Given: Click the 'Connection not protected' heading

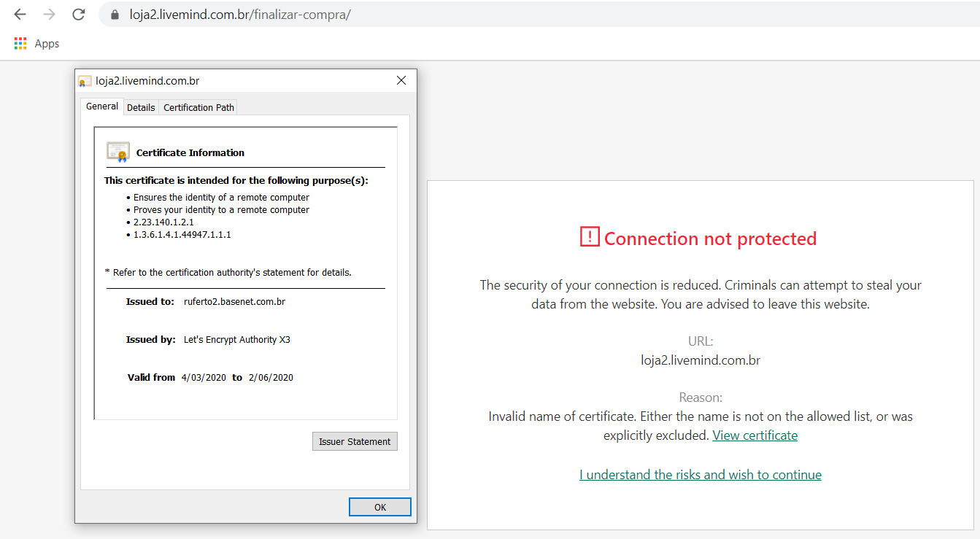Looking at the screenshot, I should point(710,239).
